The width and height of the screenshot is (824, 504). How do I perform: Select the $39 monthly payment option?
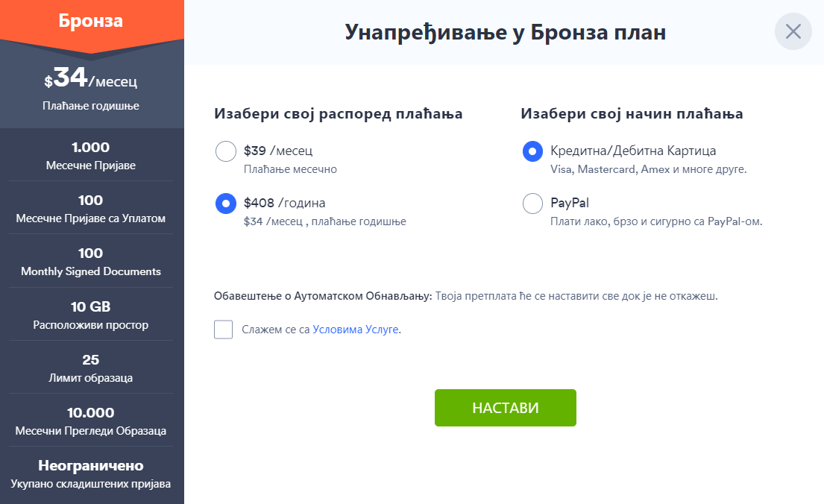click(225, 152)
